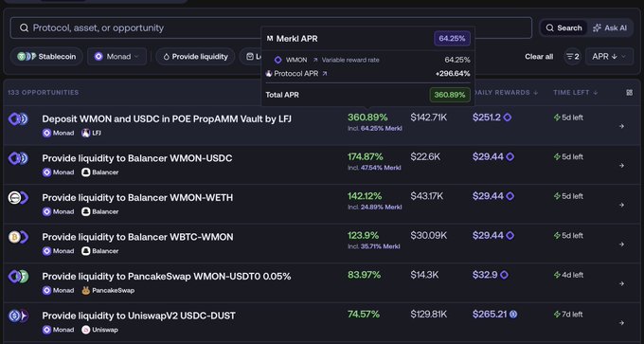Click the $265.21 daily rewards value
The width and height of the screenshot is (644, 344).
pyautogui.click(x=490, y=314)
